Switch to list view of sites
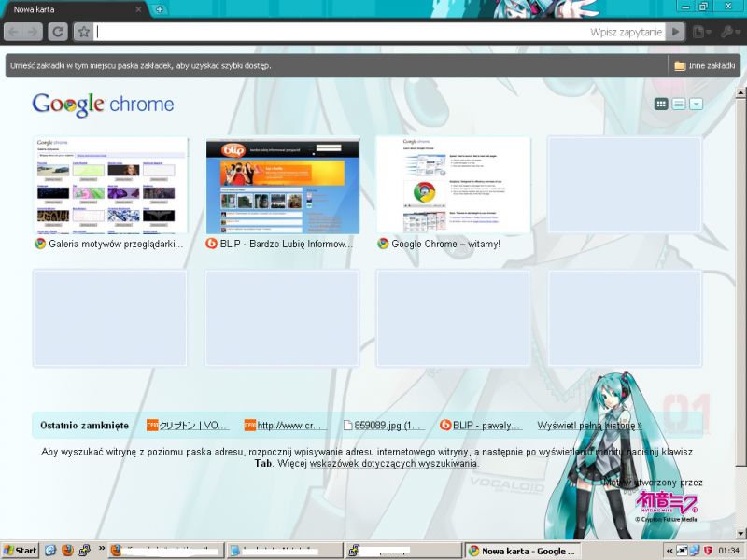 click(x=679, y=104)
